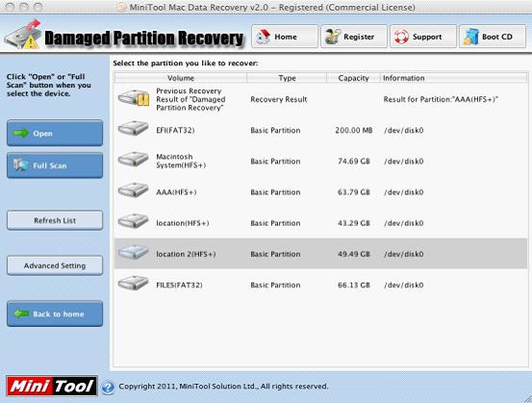Select the highlighted location 2(HFS+) row

point(320,254)
